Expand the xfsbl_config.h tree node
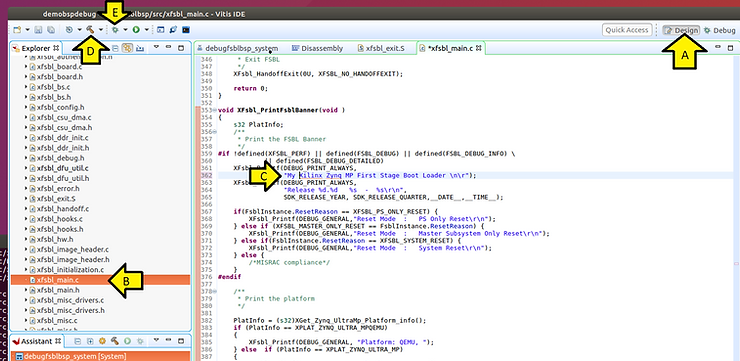 coord(26,107)
